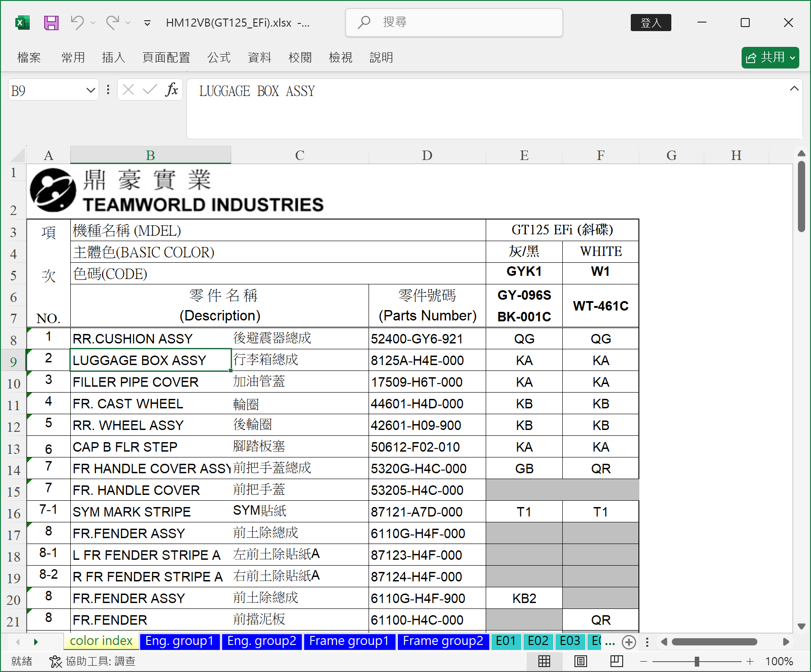811x672 pixels.
Task: Click the formula bar text LUGGAGE BOX ASSY
Action: point(257,91)
